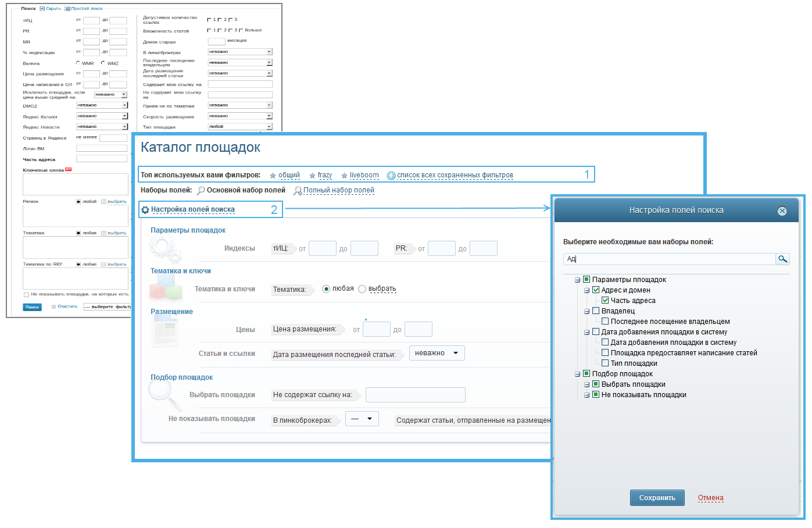Open Дата размещения последней статьи dropdown

(437, 354)
